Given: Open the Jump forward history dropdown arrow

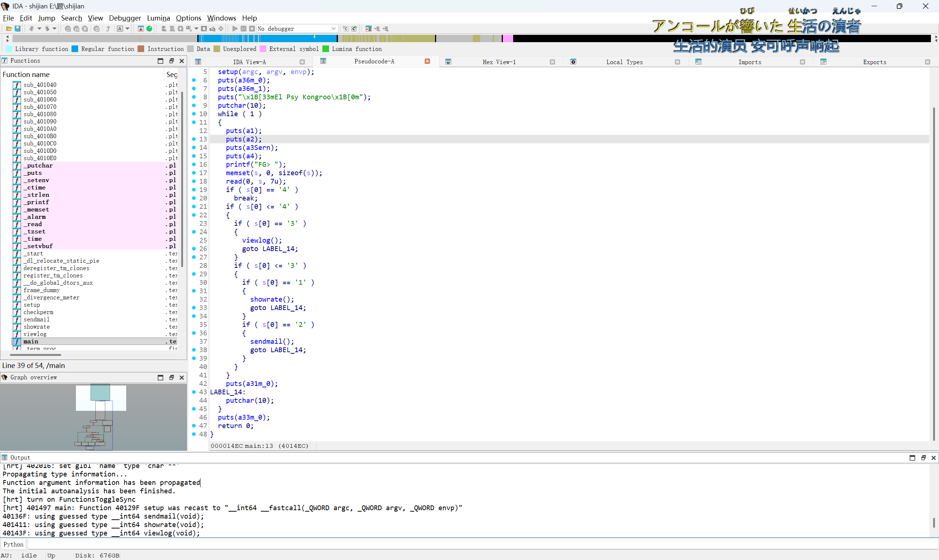Looking at the screenshot, I should pos(54,29).
